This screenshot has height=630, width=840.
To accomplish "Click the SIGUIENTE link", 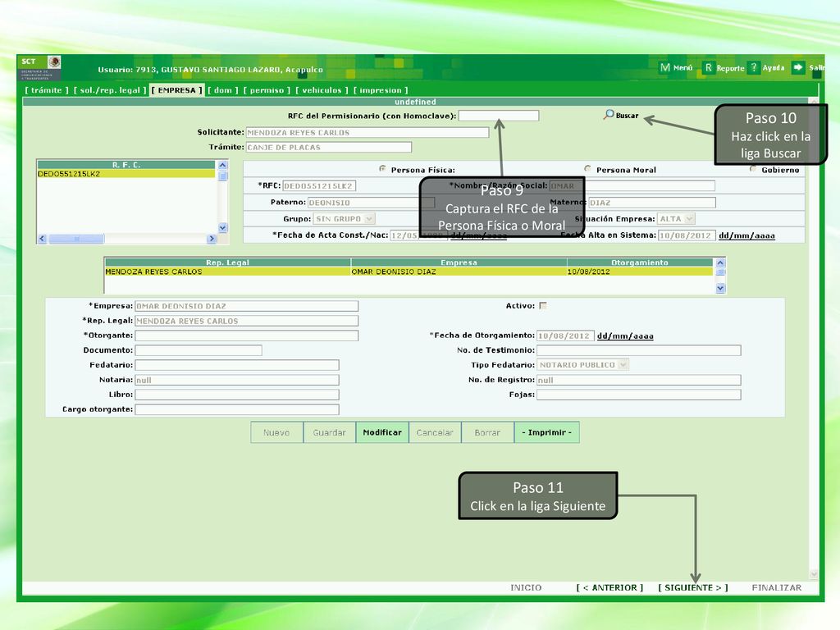I will (x=692, y=587).
